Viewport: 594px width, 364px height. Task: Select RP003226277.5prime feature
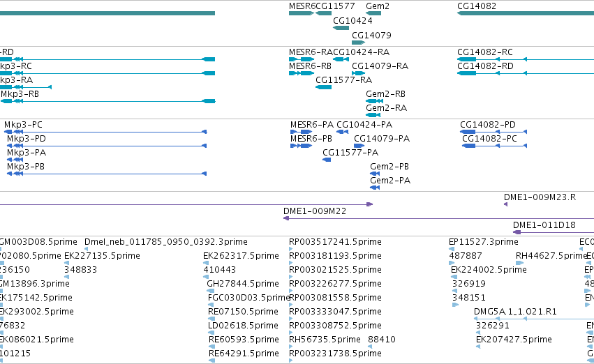click(x=291, y=291)
